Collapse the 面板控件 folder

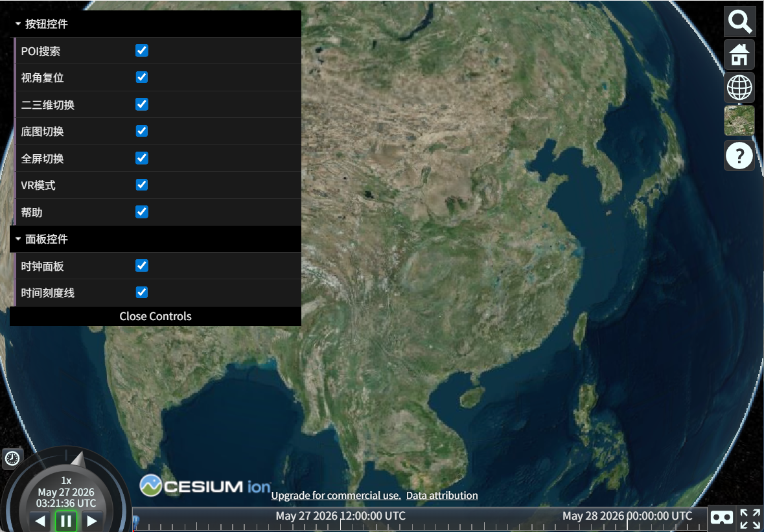point(156,239)
